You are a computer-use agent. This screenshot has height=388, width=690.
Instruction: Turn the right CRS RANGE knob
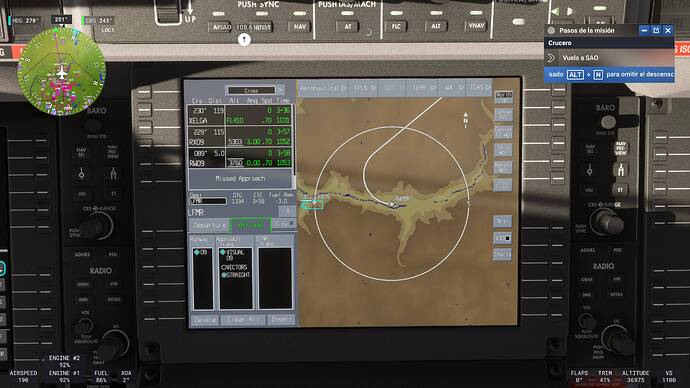point(607,222)
